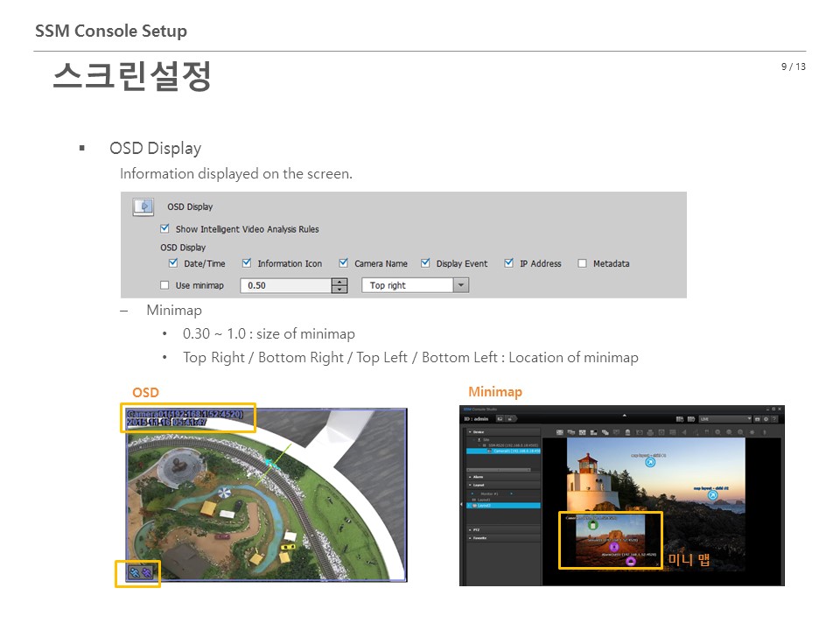
Task: Increase minimap size with the up arrow
Action: [339, 283]
